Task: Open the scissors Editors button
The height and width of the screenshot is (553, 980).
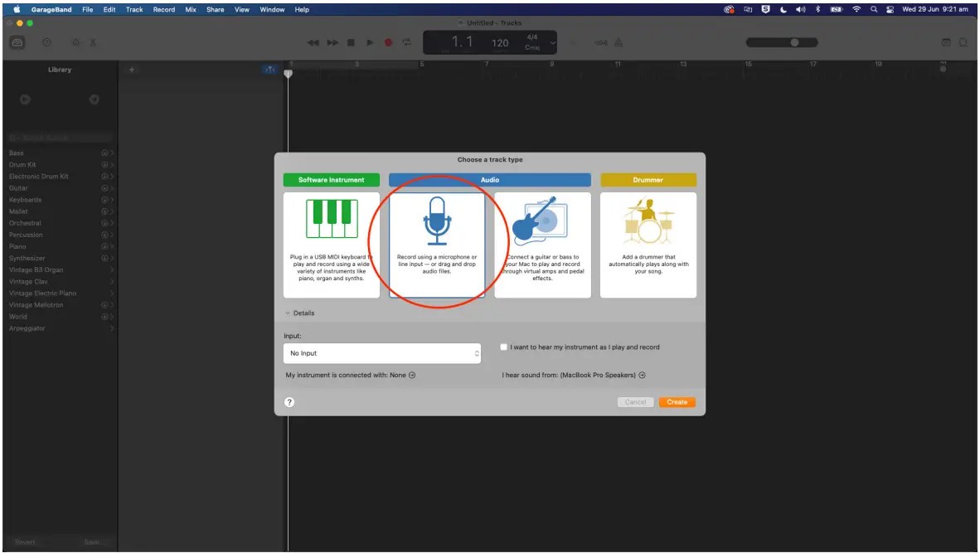Action: tap(93, 42)
